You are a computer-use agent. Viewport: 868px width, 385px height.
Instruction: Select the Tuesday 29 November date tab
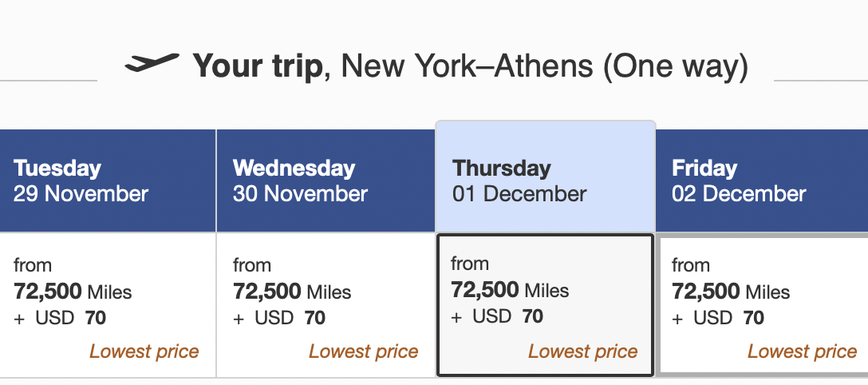108,181
